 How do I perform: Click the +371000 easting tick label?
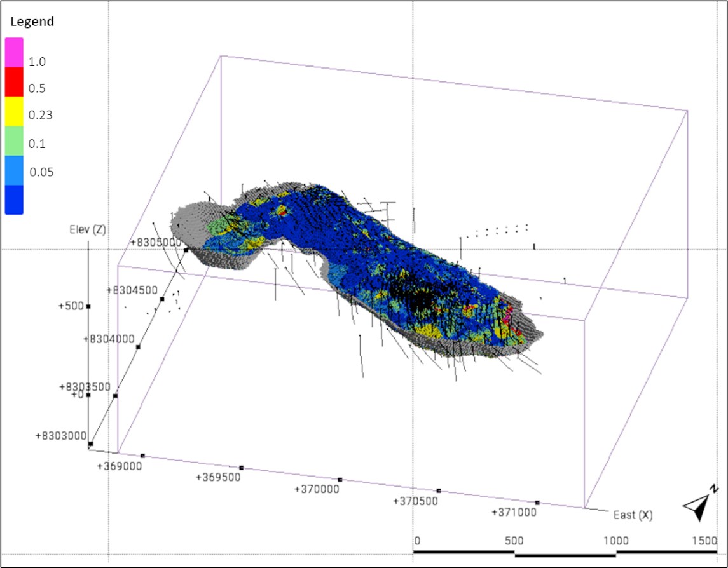click(x=514, y=512)
